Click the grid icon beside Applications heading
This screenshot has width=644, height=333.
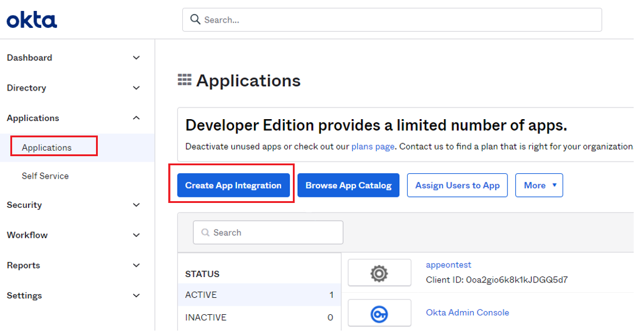[x=184, y=80]
